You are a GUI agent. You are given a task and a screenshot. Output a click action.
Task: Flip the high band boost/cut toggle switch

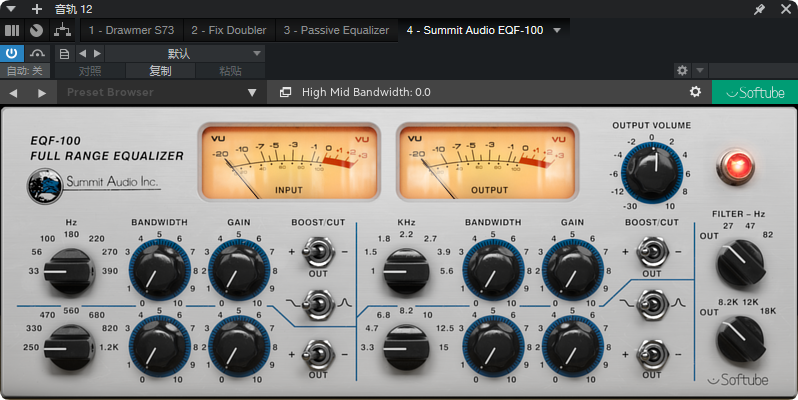point(652,354)
